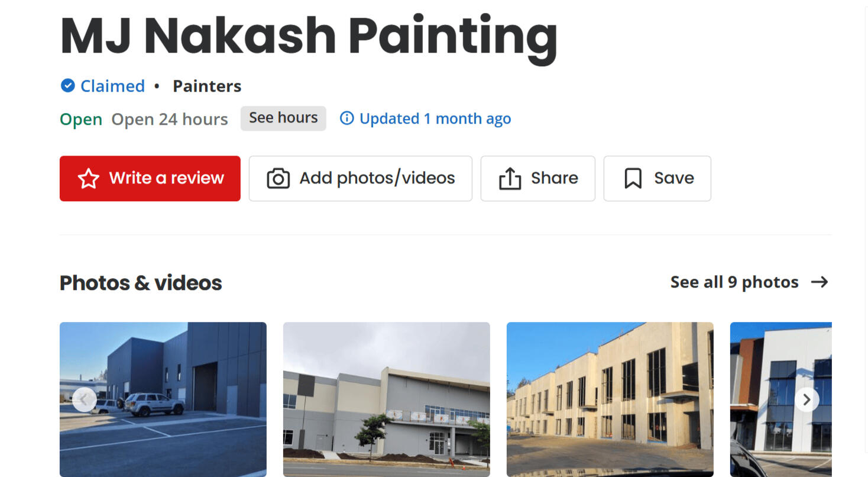Go back with left carousel arrow
The height and width of the screenshot is (477, 868).
pyautogui.click(x=84, y=399)
